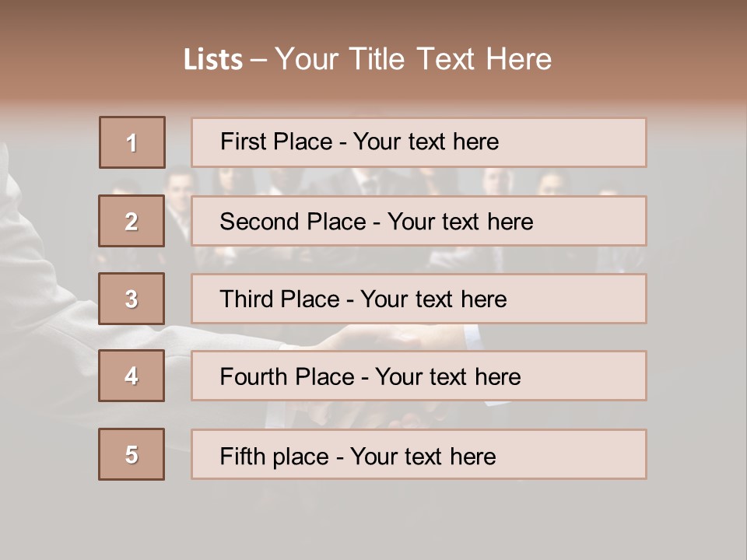The height and width of the screenshot is (560, 747).
Task: Click the number 1 box
Action: (x=132, y=142)
